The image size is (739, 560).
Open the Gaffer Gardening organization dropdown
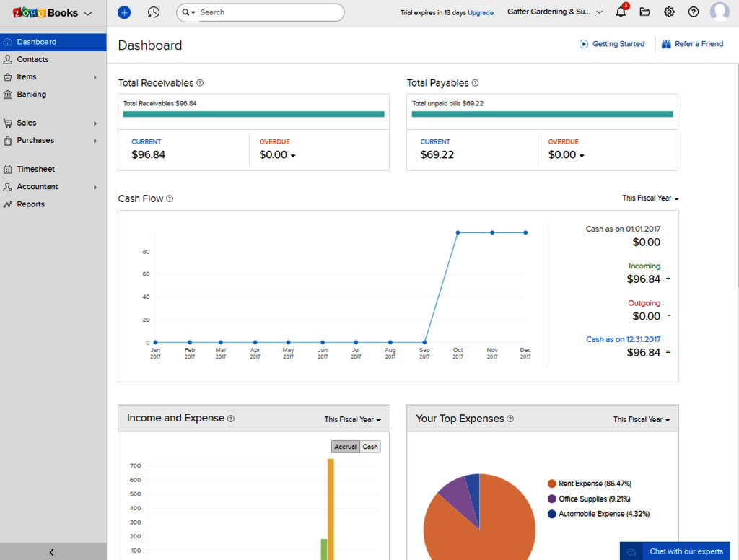(x=555, y=12)
